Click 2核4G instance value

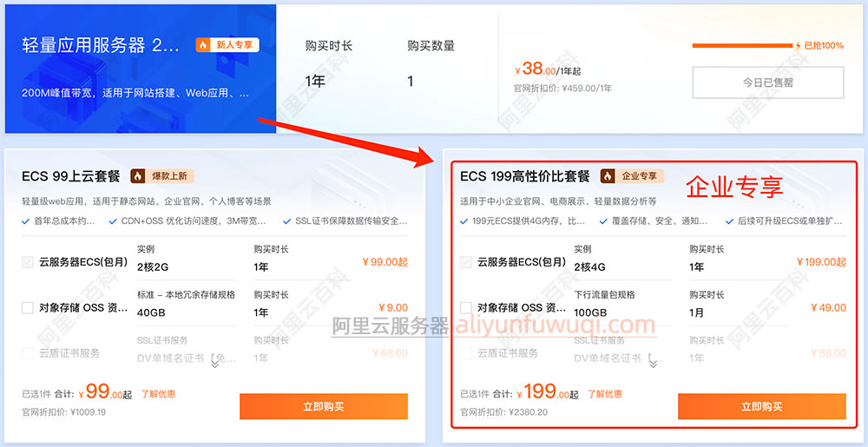coord(590,267)
